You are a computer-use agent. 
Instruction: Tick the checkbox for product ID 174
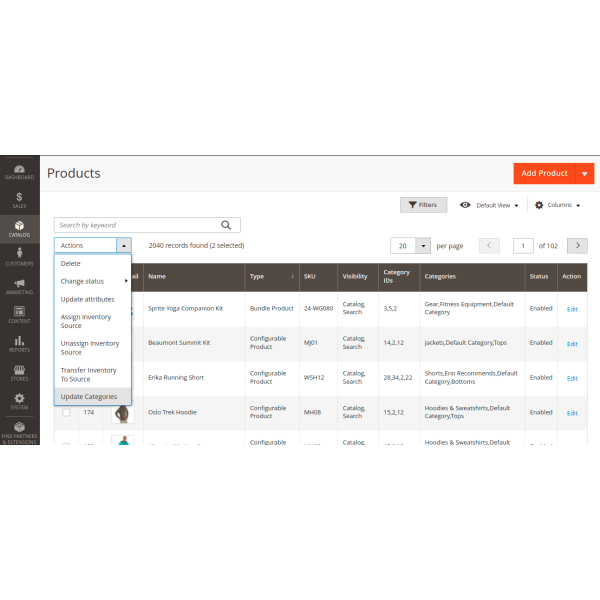coord(66,411)
